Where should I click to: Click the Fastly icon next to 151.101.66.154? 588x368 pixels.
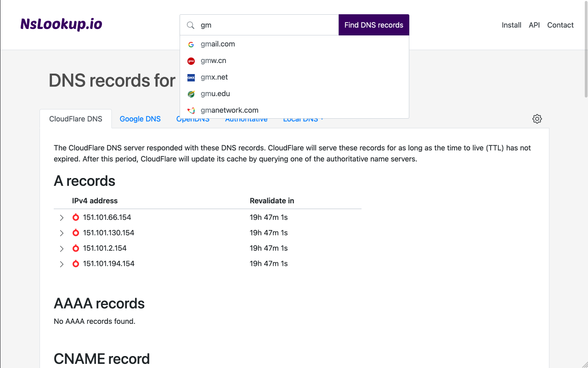click(75, 217)
